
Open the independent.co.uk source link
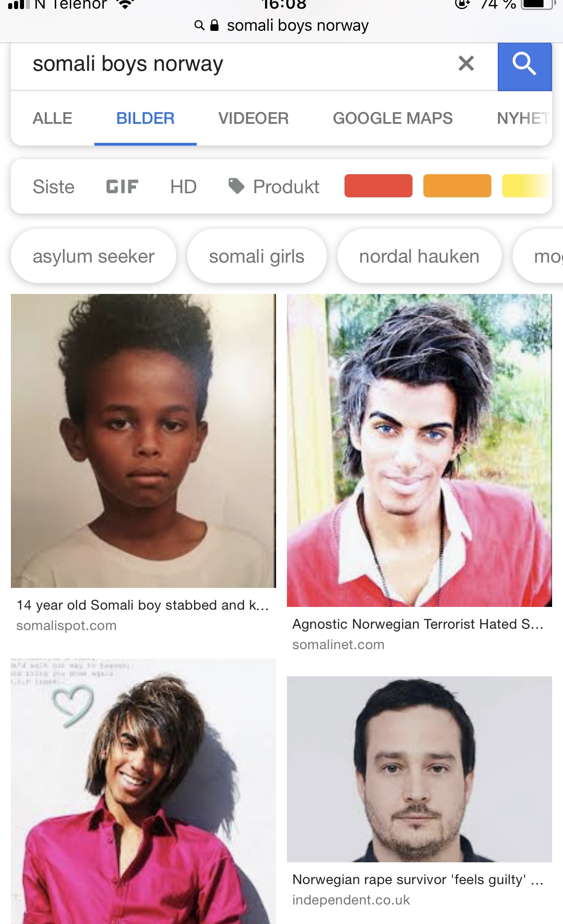pyautogui.click(x=351, y=900)
